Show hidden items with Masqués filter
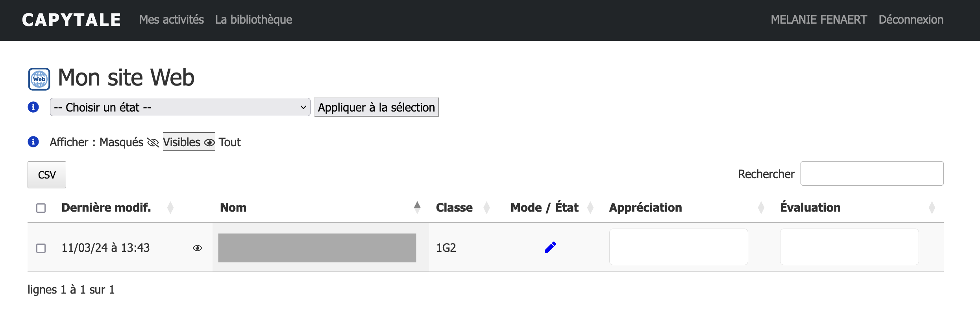 [x=129, y=142]
